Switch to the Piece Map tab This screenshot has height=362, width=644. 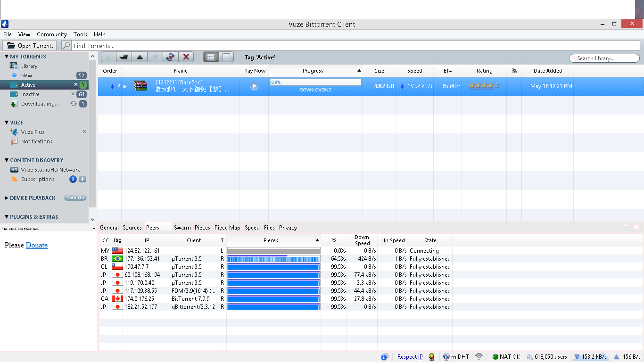click(x=227, y=228)
